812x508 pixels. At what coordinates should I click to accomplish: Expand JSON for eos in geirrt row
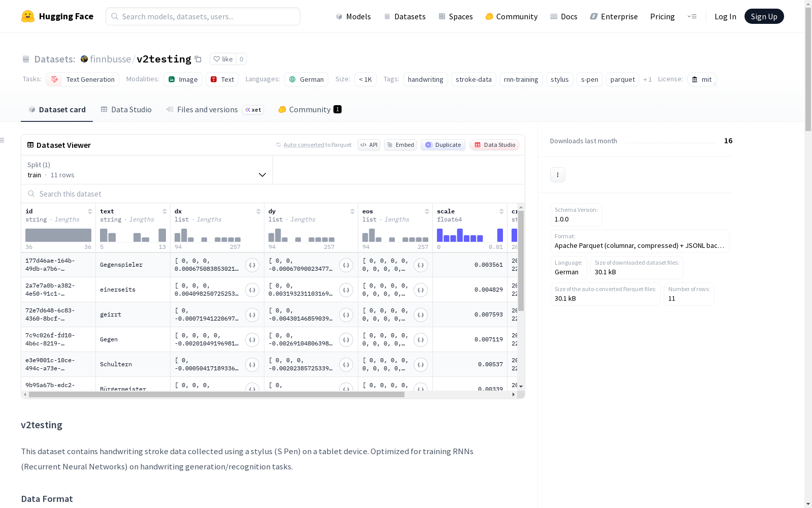pos(421,315)
